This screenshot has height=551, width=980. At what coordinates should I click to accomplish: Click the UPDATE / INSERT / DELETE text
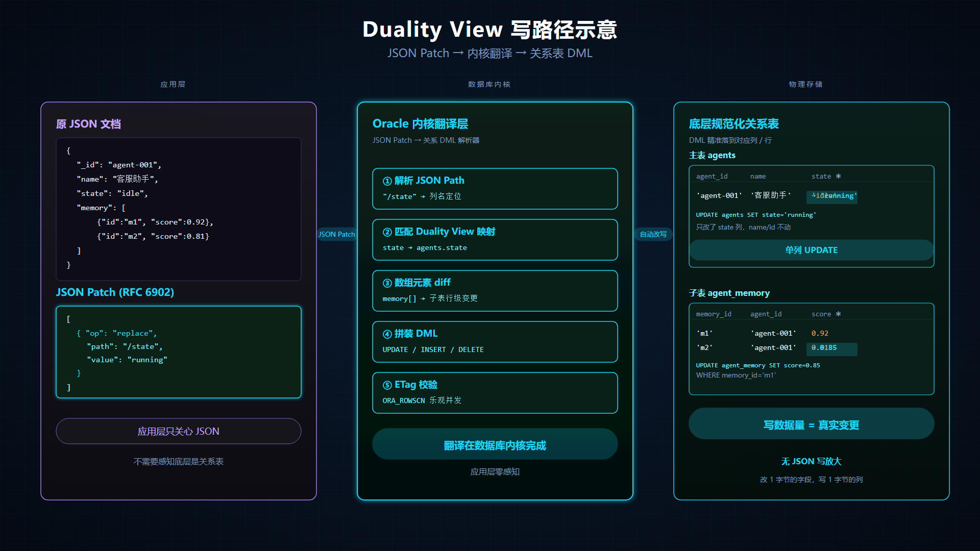(433, 349)
